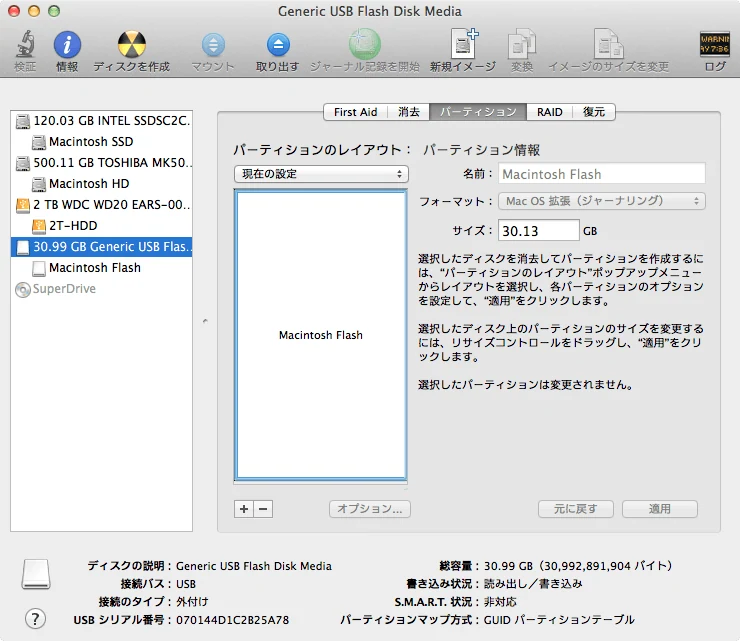Click disk description Generic USB Flash Disk Media

[254, 566]
